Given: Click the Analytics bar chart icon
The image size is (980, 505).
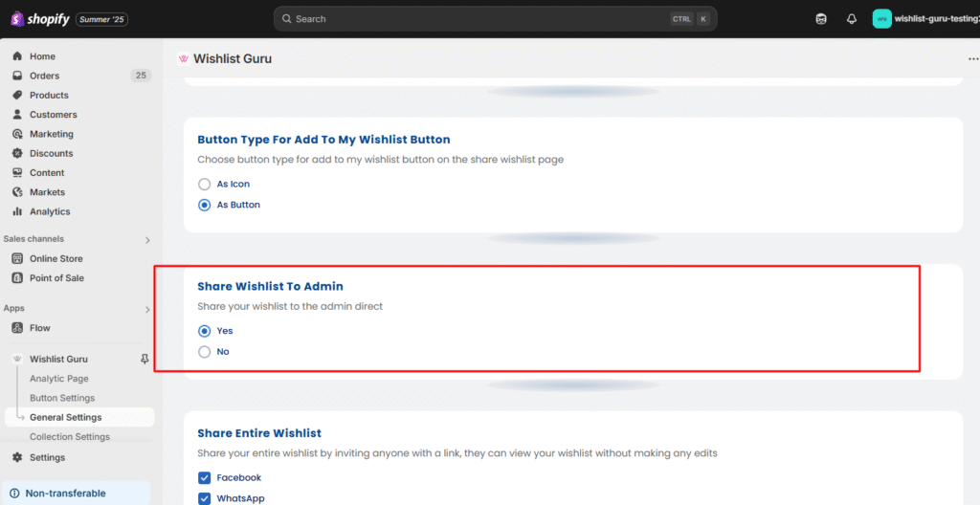Looking at the screenshot, I should click(17, 211).
